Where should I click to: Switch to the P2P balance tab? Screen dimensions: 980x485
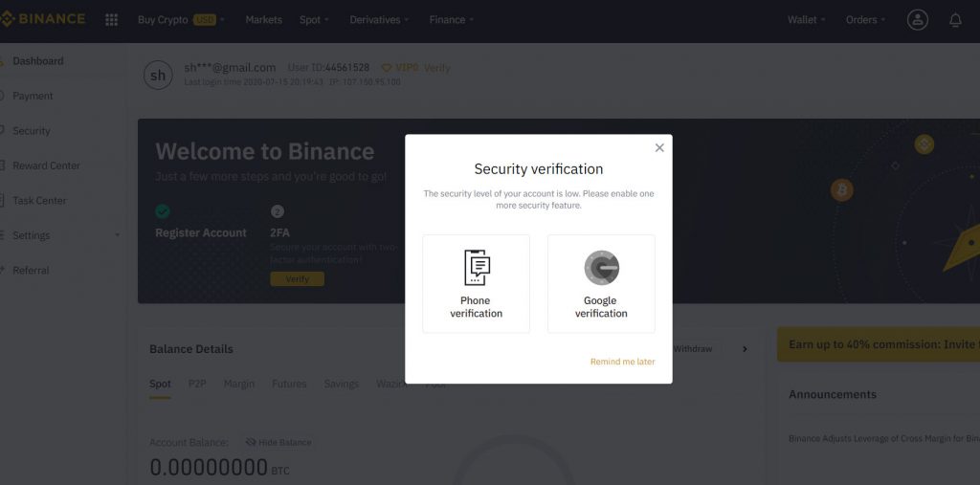(x=197, y=384)
